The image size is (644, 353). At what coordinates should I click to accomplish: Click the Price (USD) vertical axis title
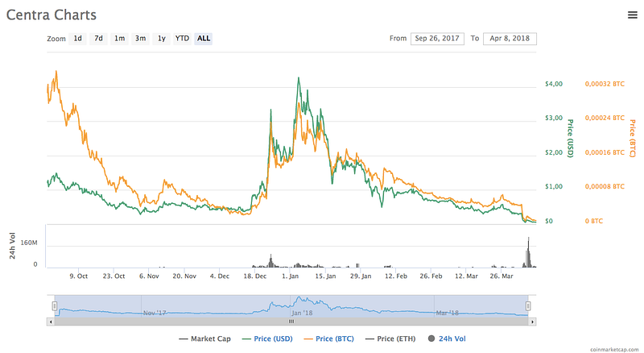(570, 139)
